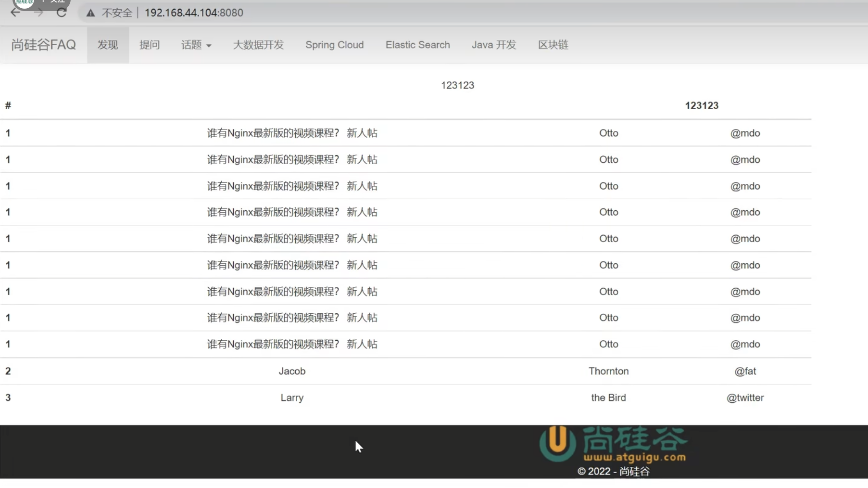Go to 大数据开发 section

point(258,45)
